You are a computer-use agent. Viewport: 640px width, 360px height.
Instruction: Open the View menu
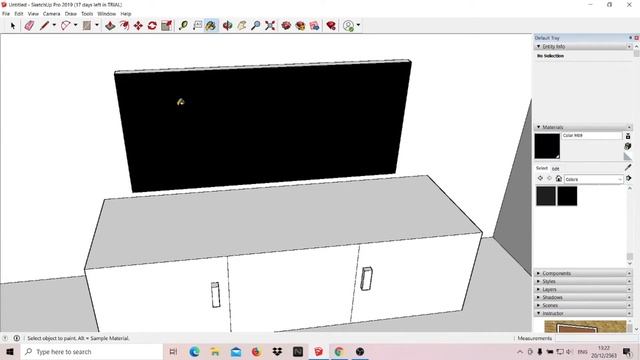pyautogui.click(x=33, y=14)
